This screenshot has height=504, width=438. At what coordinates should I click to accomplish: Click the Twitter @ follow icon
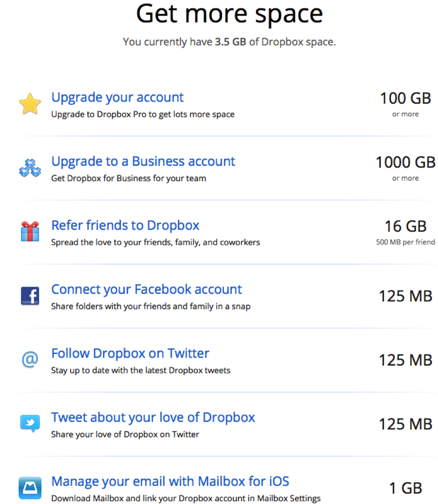click(30, 359)
